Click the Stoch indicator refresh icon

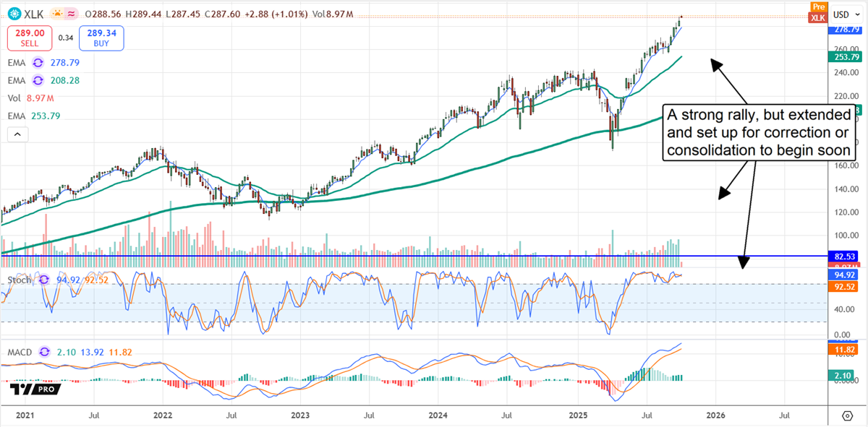click(43, 280)
